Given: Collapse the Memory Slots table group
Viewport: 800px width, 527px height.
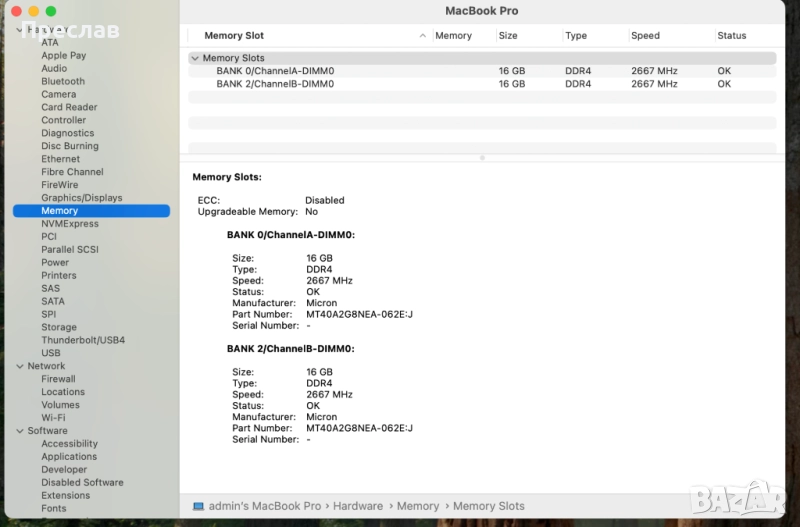Looking at the screenshot, I should (x=195, y=58).
